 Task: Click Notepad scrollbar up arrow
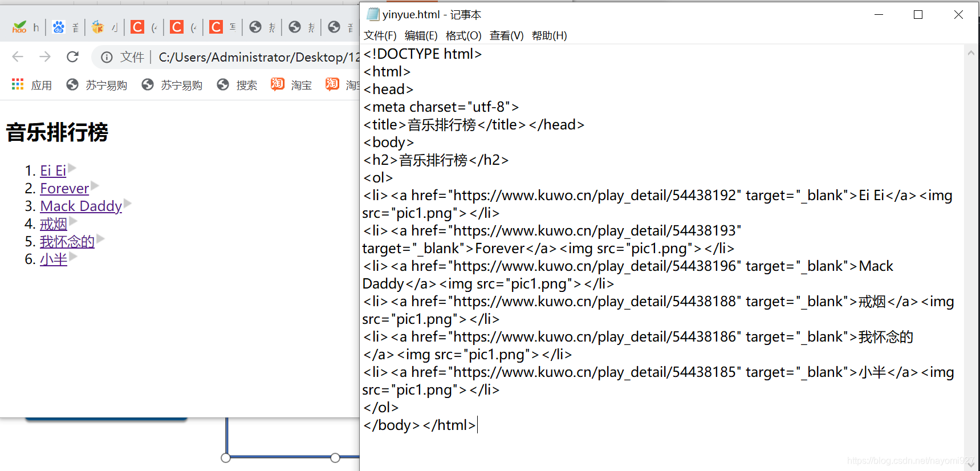pyautogui.click(x=971, y=52)
